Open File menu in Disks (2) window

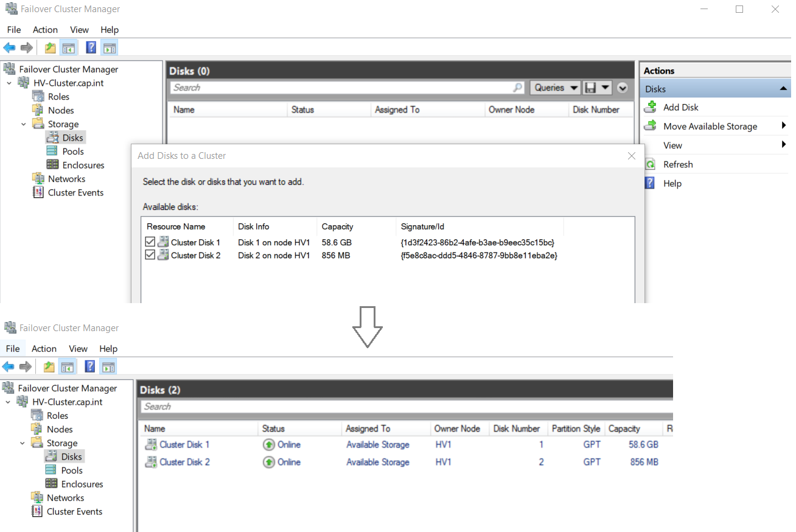[x=13, y=349]
